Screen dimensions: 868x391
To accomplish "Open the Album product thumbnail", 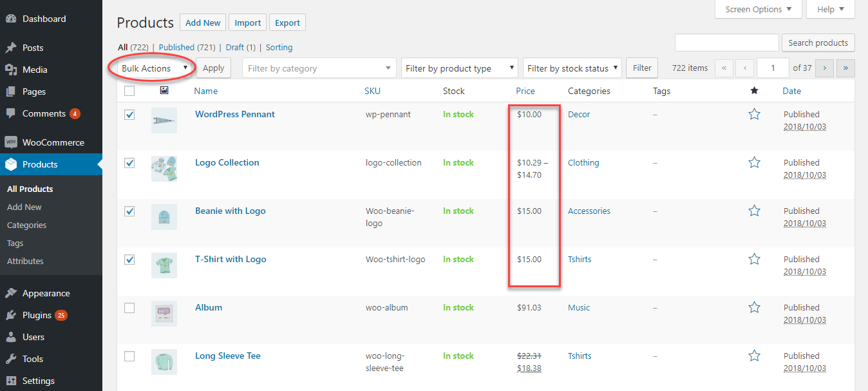I will (x=164, y=314).
